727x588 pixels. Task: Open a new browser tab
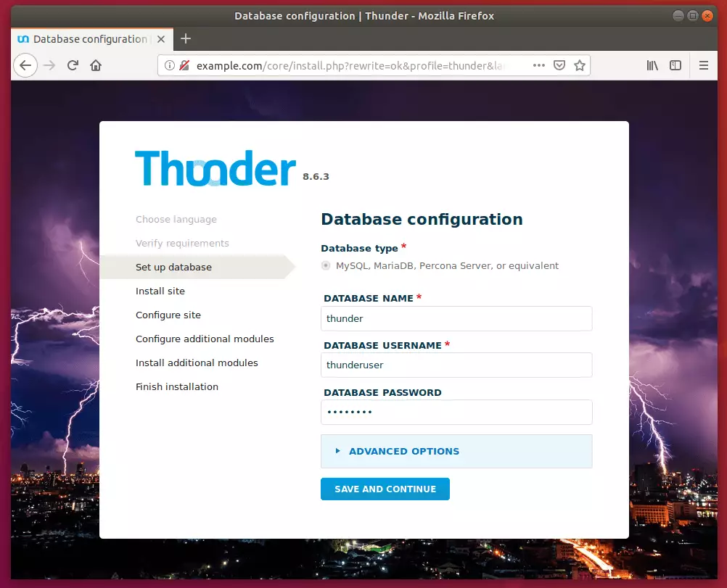(x=186, y=38)
